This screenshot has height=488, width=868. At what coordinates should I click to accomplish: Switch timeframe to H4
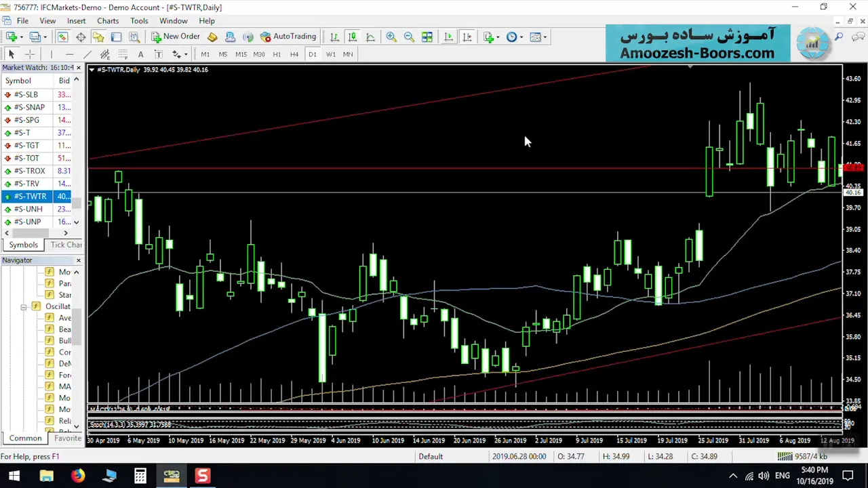tap(294, 54)
